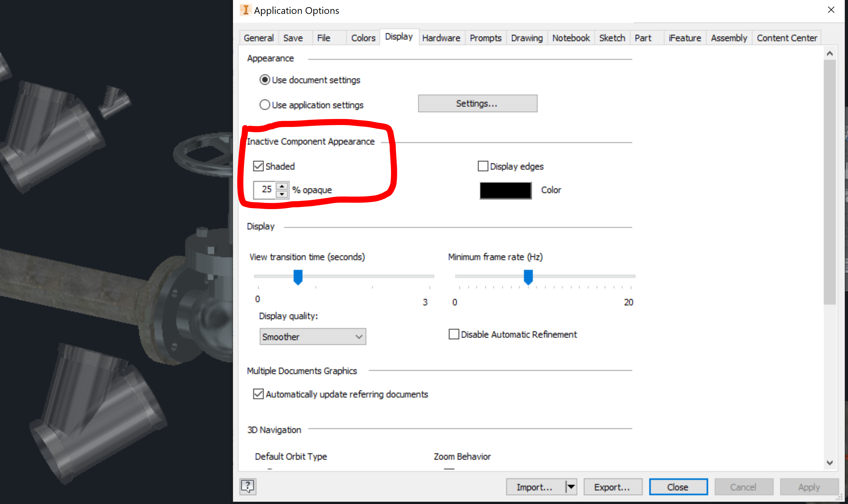Screen dimensions: 848x504
Task: Decrease the opaque percentage with the down arrow
Action: (x=281, y=194)
